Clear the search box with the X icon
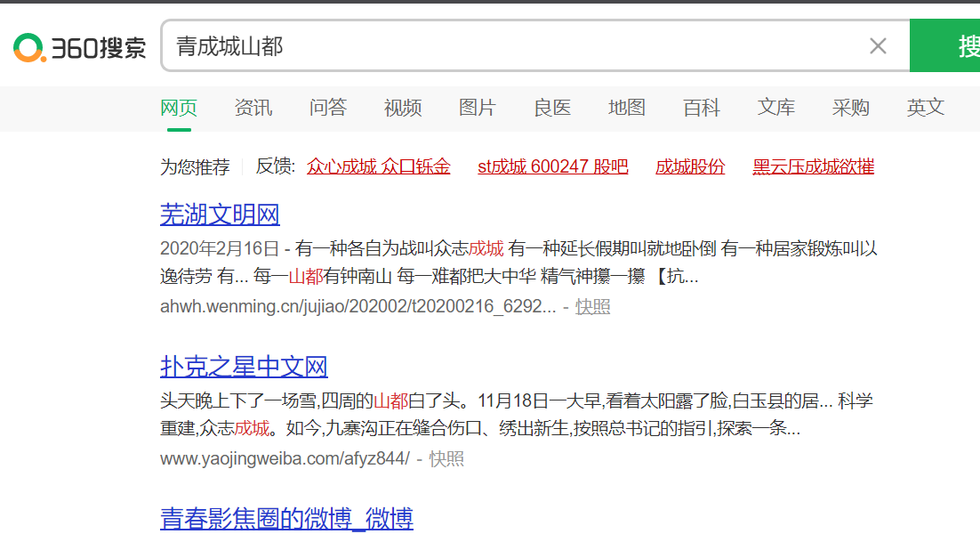The height and width of the screenshot is (534, 980). coord(878,45)
